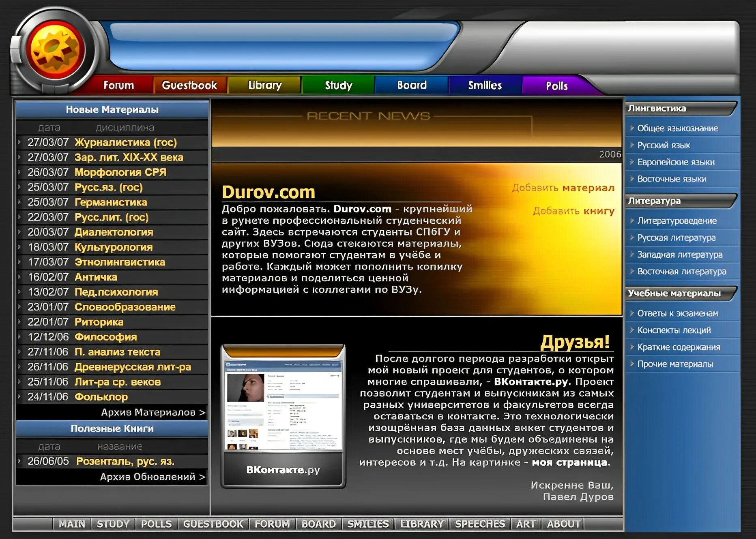Open Краткие содержания section
756x539 pixels.
[679, 348]
